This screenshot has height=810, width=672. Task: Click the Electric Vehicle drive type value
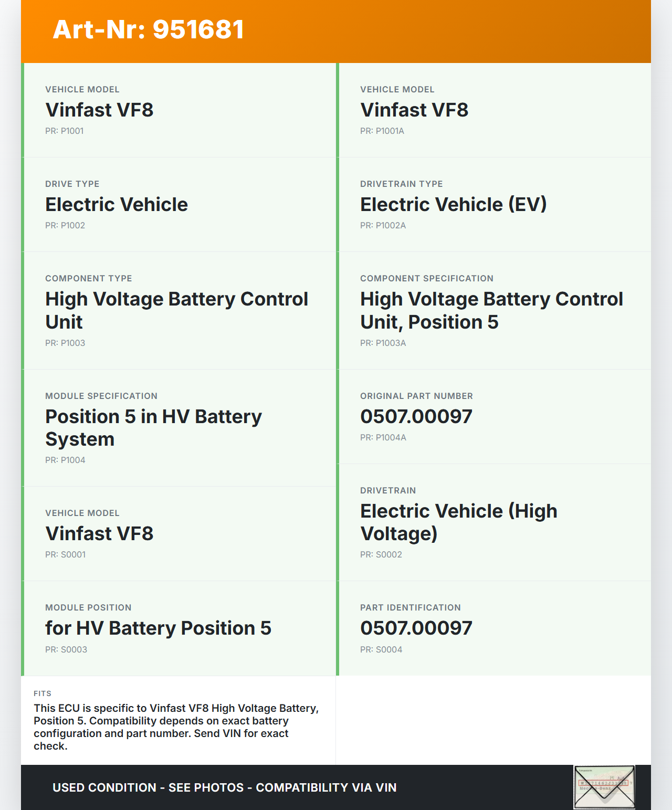tap(117, 205)
